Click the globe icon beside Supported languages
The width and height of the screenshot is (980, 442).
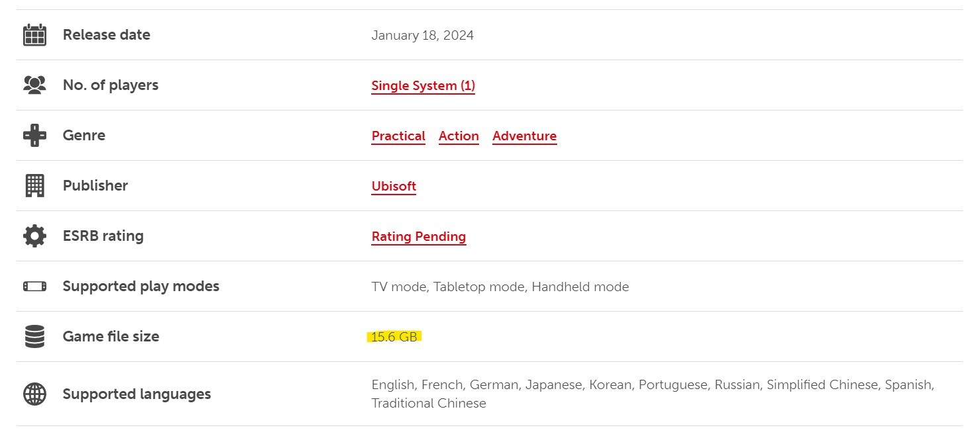pyautogui.click(x=34, y=394)
